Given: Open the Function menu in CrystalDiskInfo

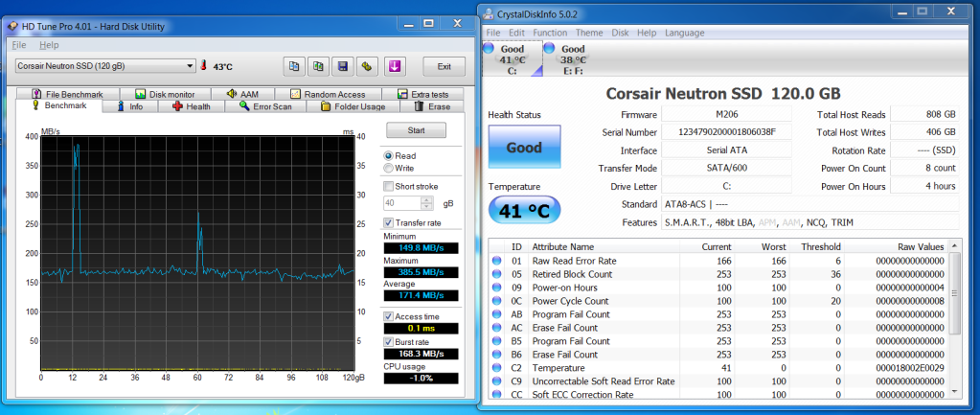Looking at the screenshot, I should pos(551,33).
